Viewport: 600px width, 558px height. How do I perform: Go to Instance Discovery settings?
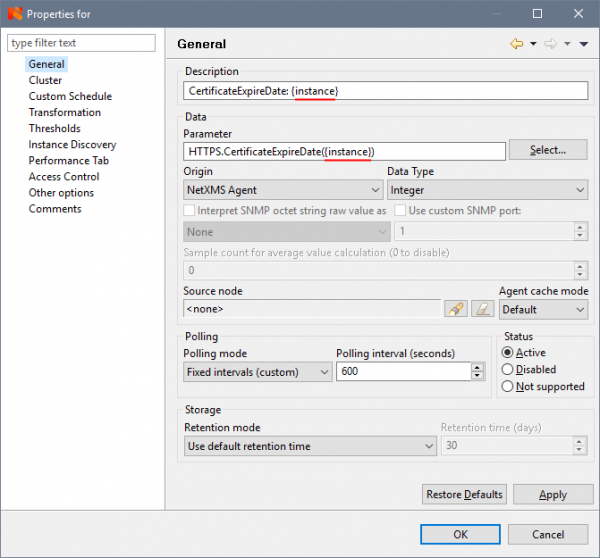(x=72, y=144)
